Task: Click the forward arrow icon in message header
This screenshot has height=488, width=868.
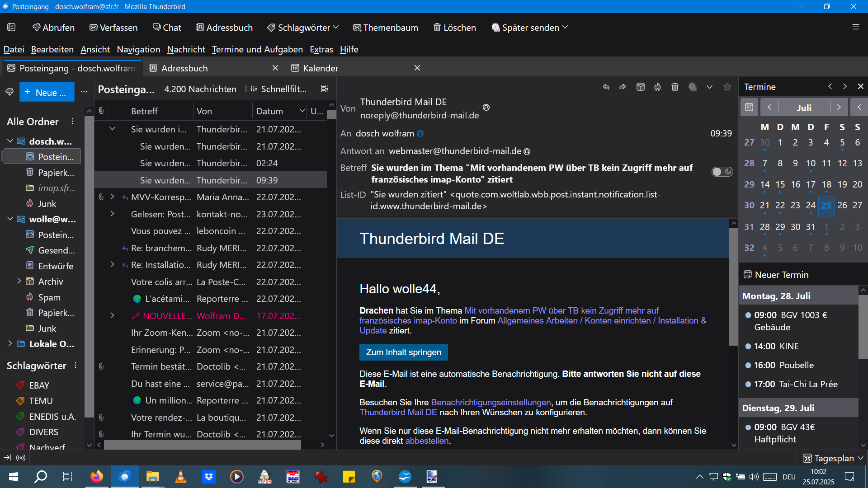Action: coord(623,87)
